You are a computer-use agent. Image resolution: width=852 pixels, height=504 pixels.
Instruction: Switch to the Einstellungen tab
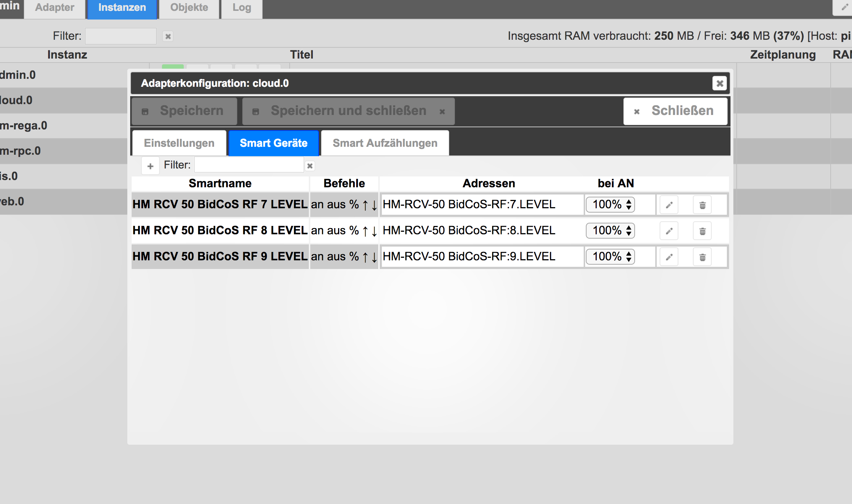click(x=179, y=143)
